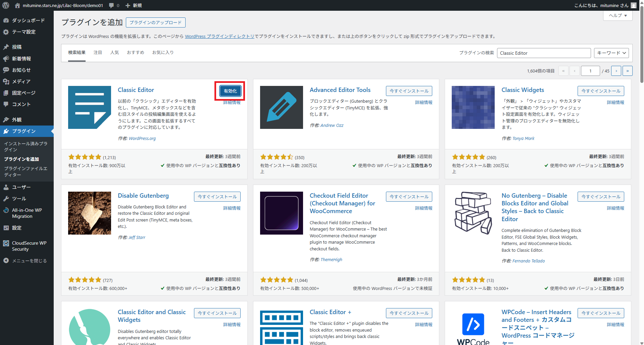Expand the ヘルプ help dropdown
This screenshot has width=644, height=345.
pyautogui.click(x=617, y=15)
